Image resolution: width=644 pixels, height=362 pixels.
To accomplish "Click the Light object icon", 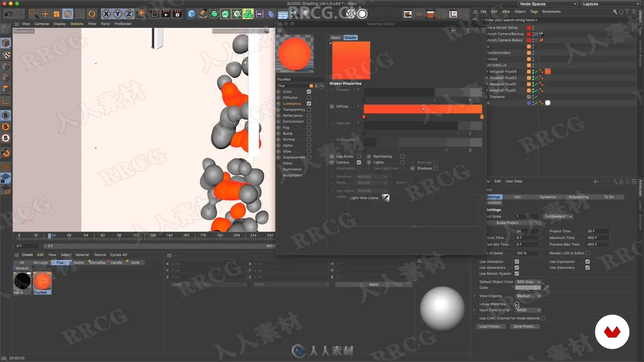I will coord(305,14).
